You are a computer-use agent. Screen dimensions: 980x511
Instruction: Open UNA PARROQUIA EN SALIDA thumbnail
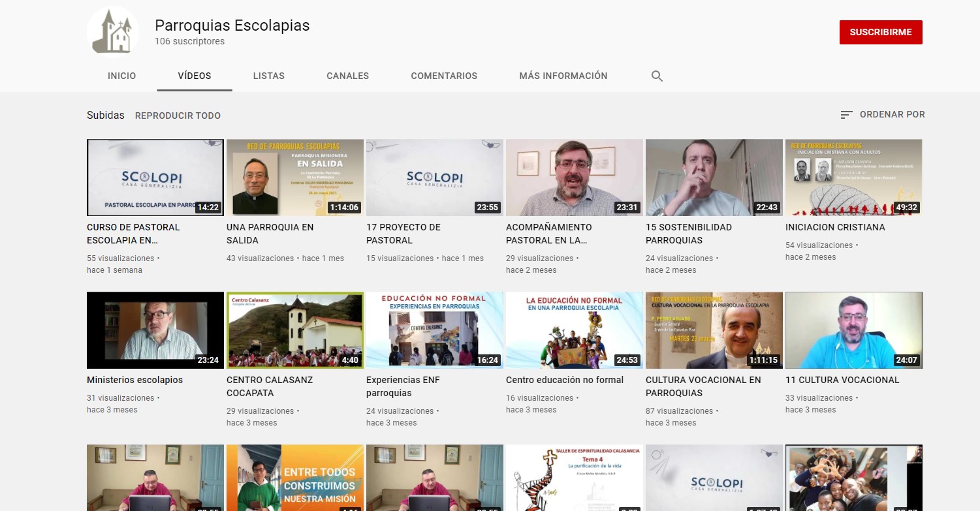click(295, 178)
